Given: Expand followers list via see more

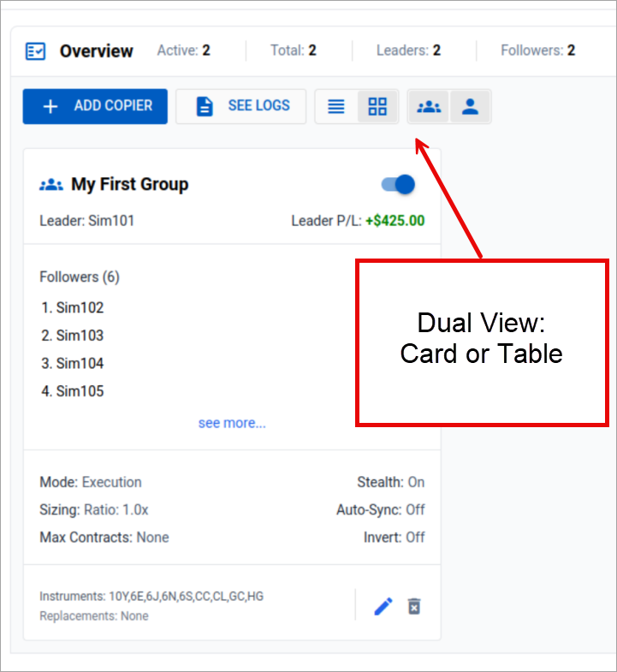Looking at the screenshot, I should pos(232,423).
